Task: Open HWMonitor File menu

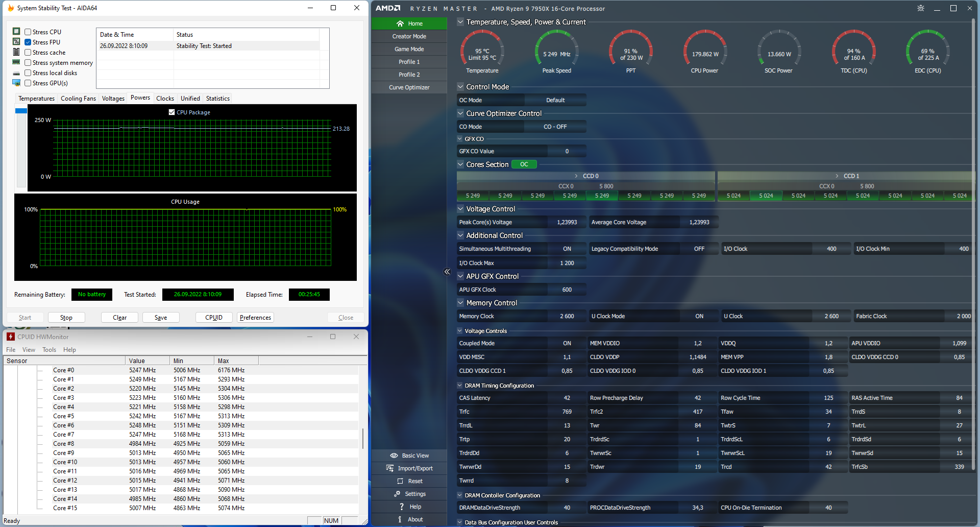Action: click(x=11, y=350)
